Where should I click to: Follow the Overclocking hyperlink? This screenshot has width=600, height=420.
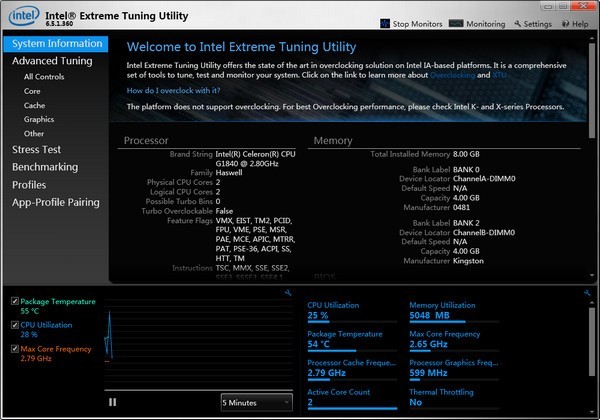click(x=452, y=75)
